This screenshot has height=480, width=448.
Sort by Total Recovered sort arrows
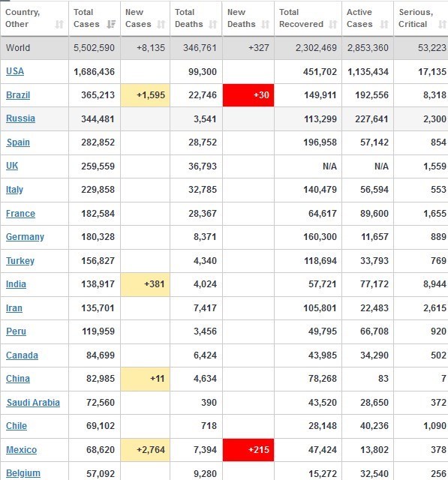(333, 24)
